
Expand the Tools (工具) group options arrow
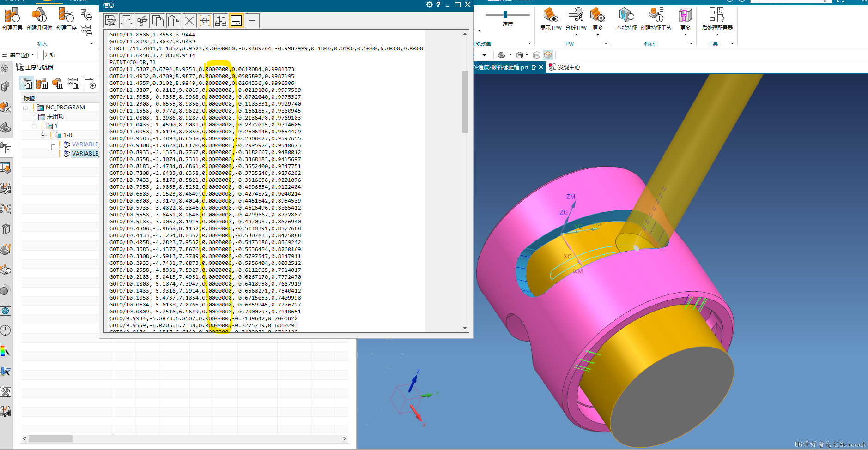(x=732, y=44)
